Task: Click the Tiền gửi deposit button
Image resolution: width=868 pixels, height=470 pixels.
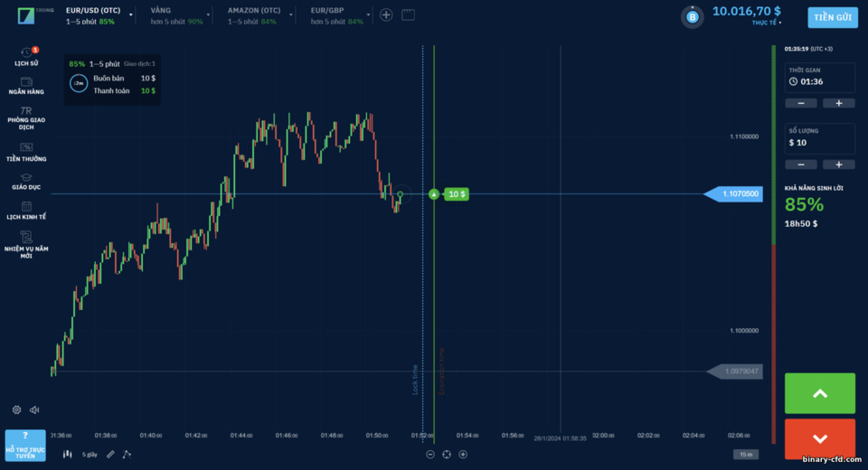Action: click(833, 18)
